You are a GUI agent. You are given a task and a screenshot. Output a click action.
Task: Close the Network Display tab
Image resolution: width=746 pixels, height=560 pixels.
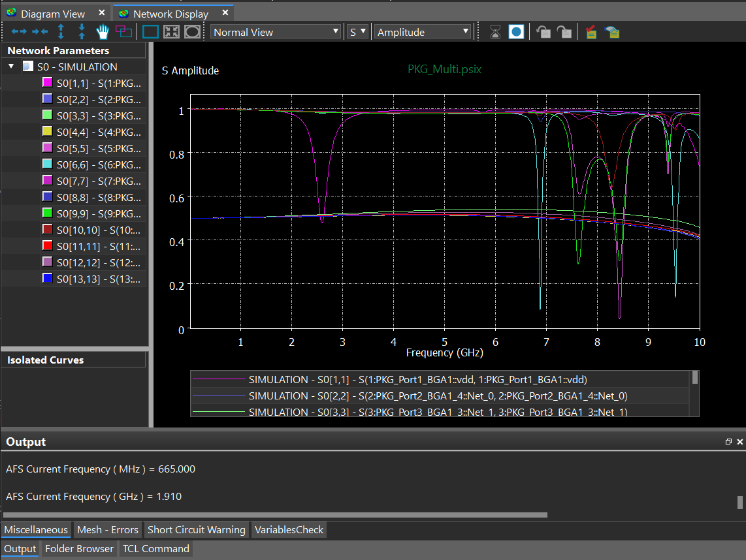[225, 12]
